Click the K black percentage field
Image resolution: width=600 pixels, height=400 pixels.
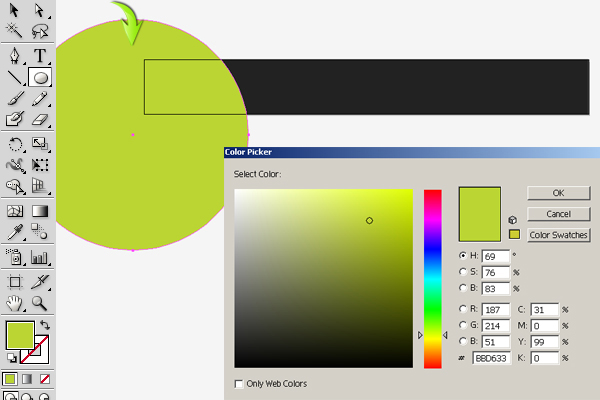point(545,358)
